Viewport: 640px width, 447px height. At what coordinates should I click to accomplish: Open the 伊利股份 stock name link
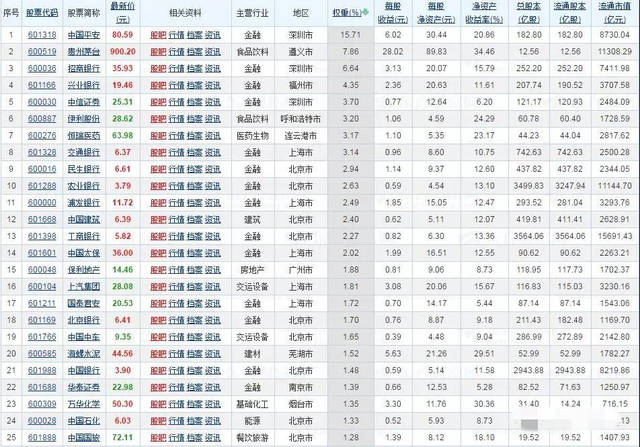point(84,119)
